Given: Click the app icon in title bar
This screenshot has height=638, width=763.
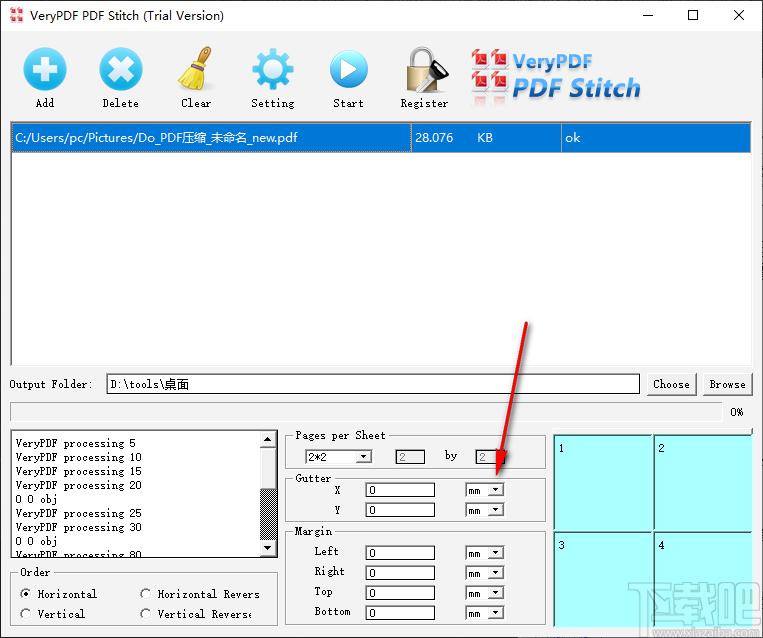Looking at the screenshot, I should [x=16, y=15].
